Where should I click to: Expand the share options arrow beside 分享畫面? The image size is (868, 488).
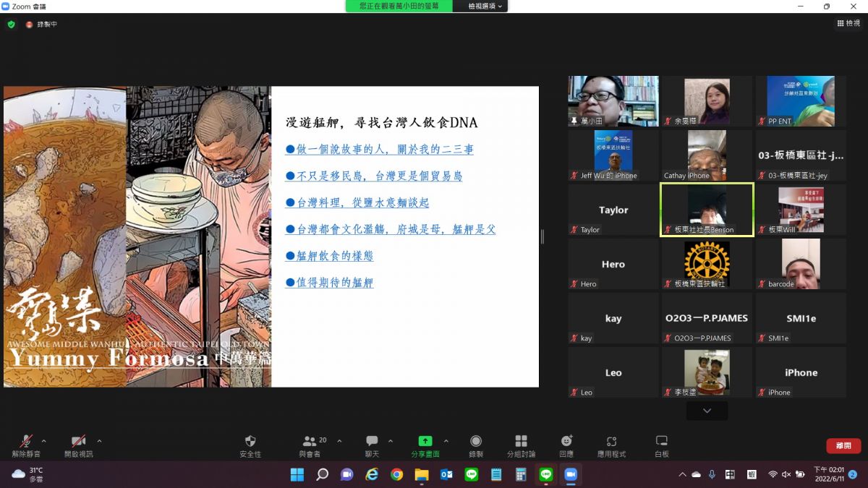point(446,440)
